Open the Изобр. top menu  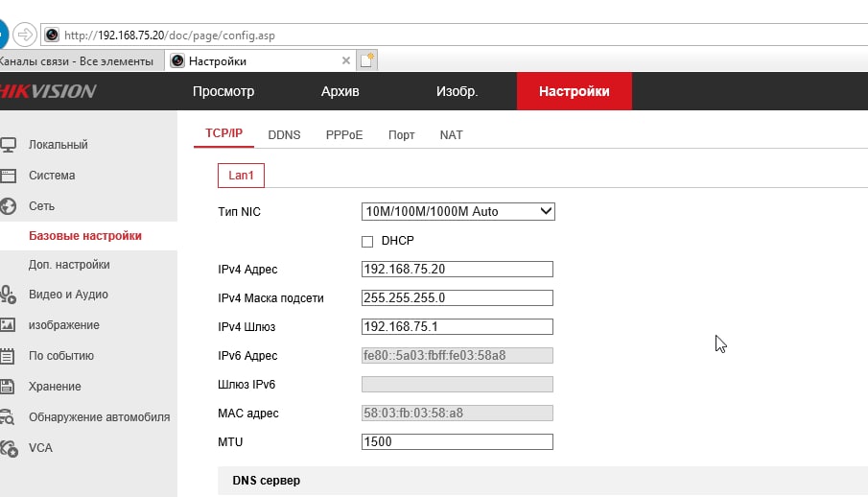coord(457,91)
